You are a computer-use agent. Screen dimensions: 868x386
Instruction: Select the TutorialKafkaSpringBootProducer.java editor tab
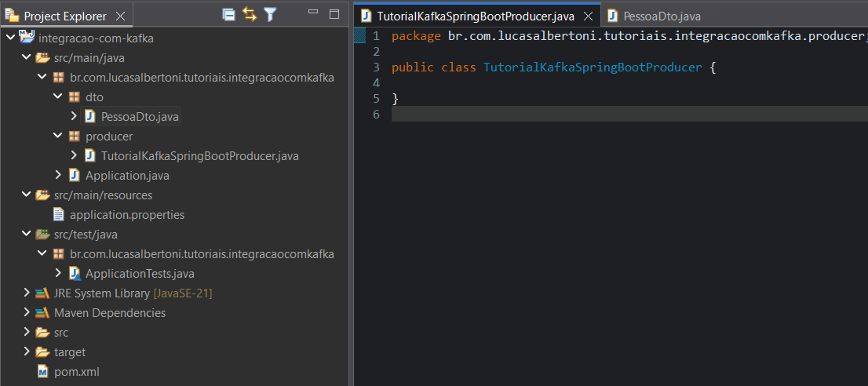pos(476,16)
